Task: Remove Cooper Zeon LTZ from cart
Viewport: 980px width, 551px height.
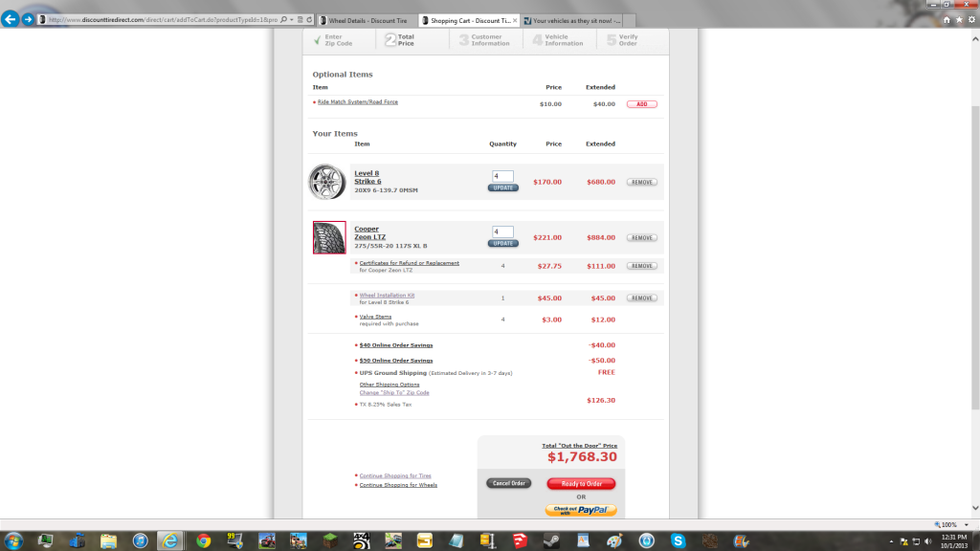Action: 642,238
